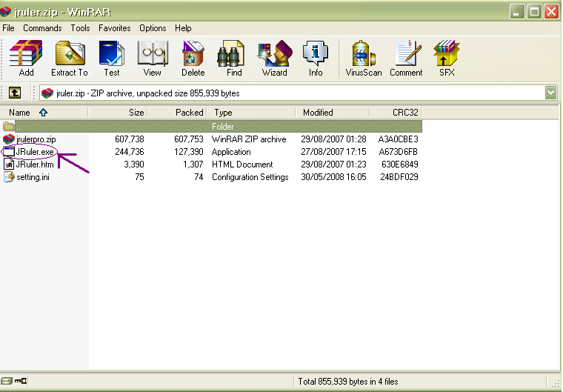Run the VirusScan tool
The height and width of the screenshot is (392, 563).
pyautogui.click(x=364, y=59)
